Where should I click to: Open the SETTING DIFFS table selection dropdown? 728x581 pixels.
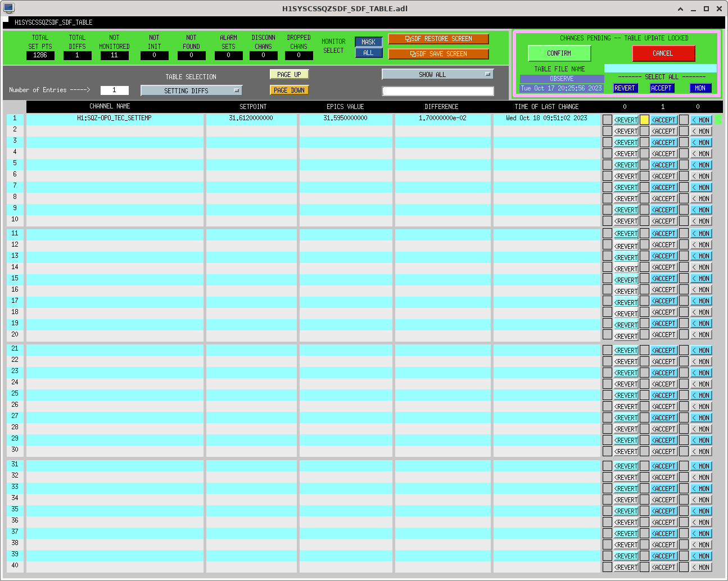(x=191, y=90)
